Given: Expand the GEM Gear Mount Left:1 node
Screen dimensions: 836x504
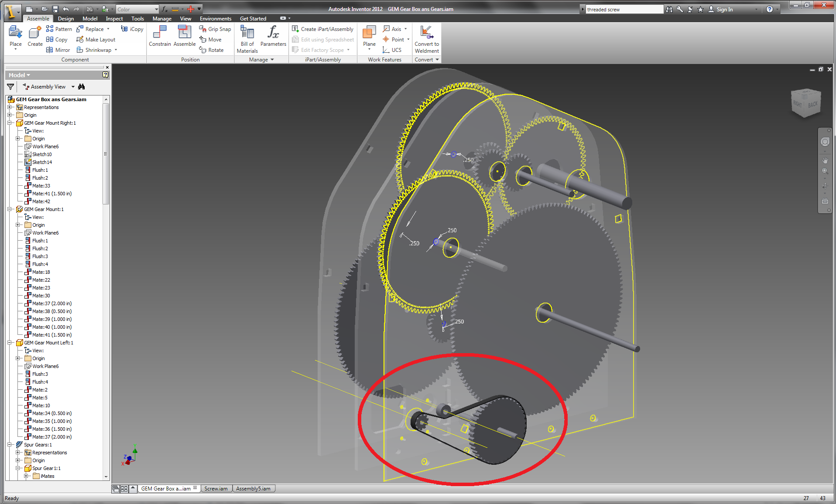Looking at the screenshot, I should click(10, 342).
